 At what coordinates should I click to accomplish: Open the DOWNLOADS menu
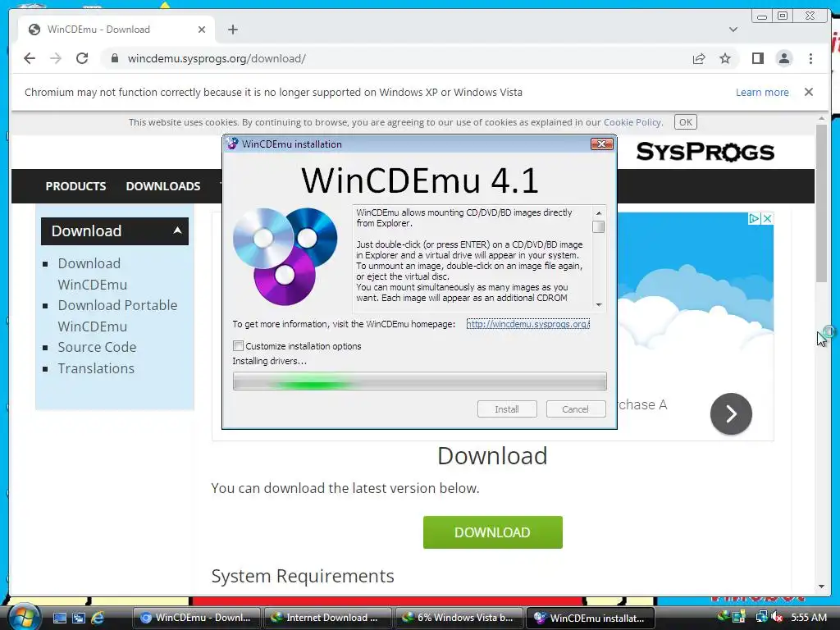pos(163,186)
